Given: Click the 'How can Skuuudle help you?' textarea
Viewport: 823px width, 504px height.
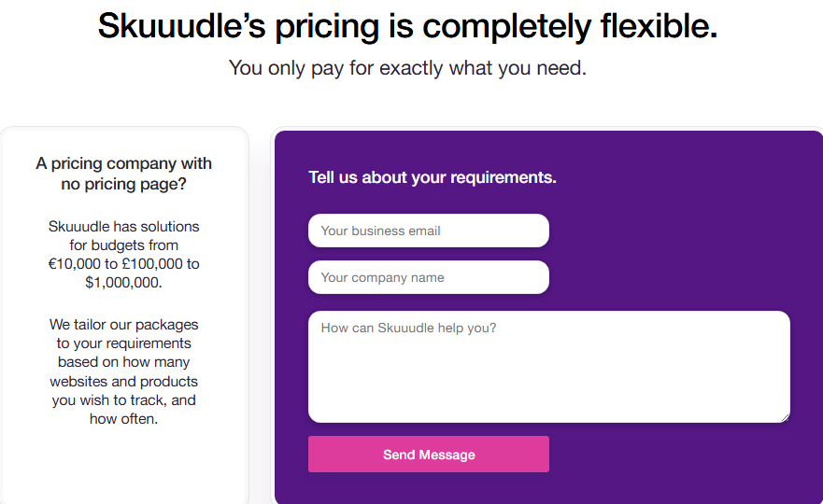Looking at the screenshot, I should (x=548, y=367).
